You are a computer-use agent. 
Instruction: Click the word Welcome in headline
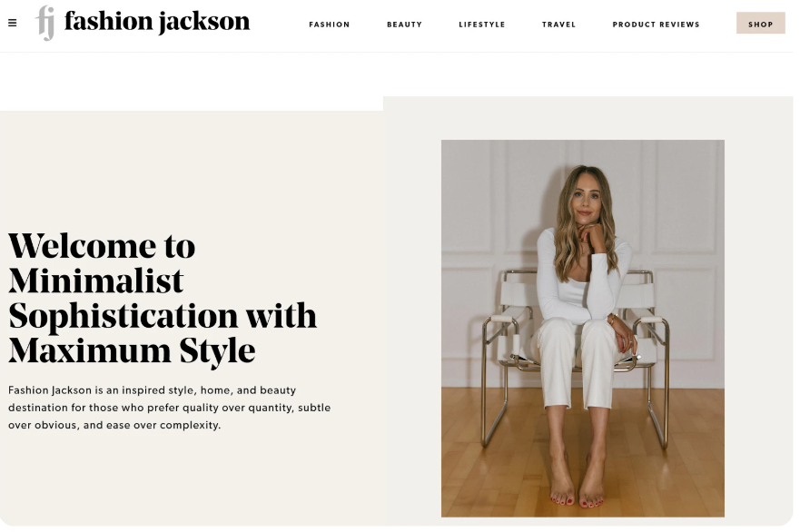pyautogui.click(x=82, y=246)
